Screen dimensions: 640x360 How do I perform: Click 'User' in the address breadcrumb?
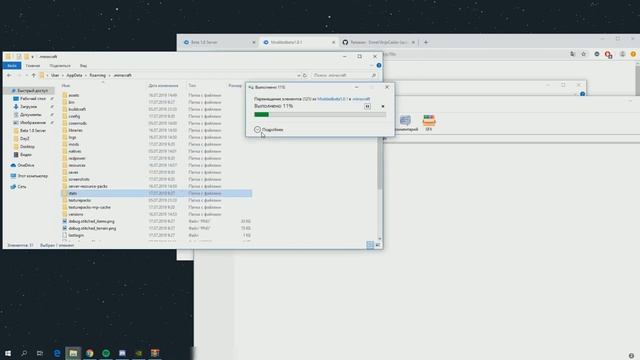(55, 76)
